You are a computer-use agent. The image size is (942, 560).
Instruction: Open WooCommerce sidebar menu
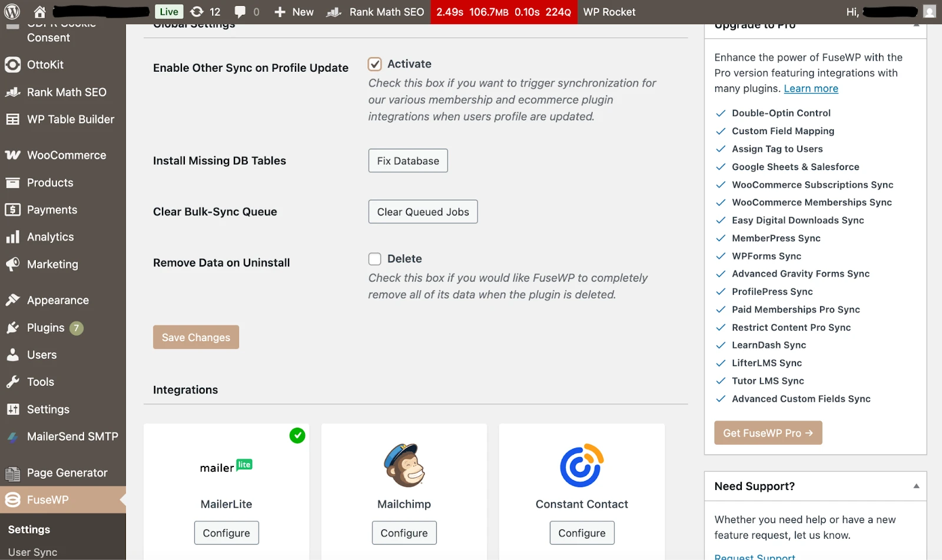(63, 155)
